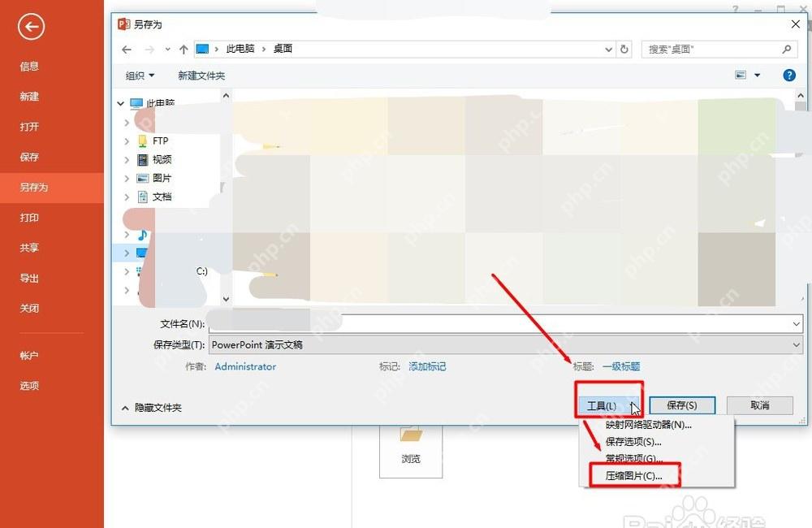Refresh the current folder view
This screenshot has height=528, width=812.
[624, 50]
